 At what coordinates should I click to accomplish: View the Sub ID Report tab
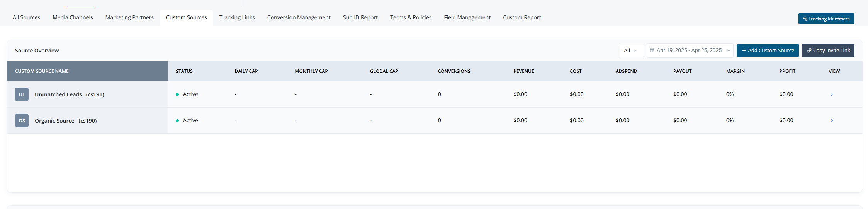tap(360, 17)
